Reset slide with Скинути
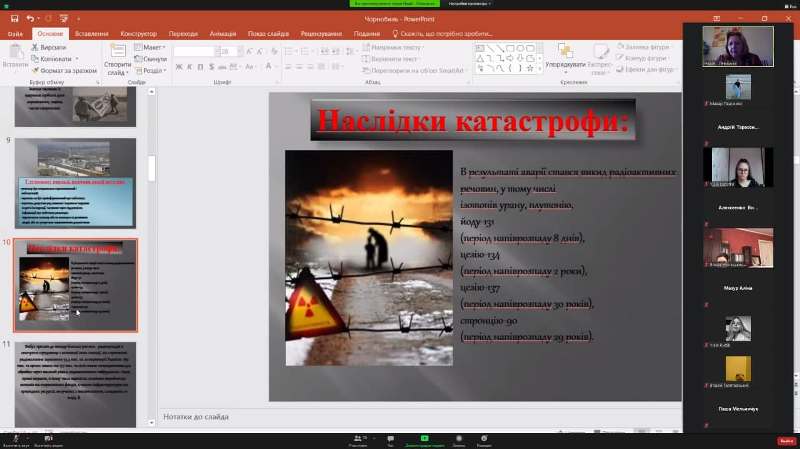The height and width of the screenshot is (449, 800). [151, 59]
